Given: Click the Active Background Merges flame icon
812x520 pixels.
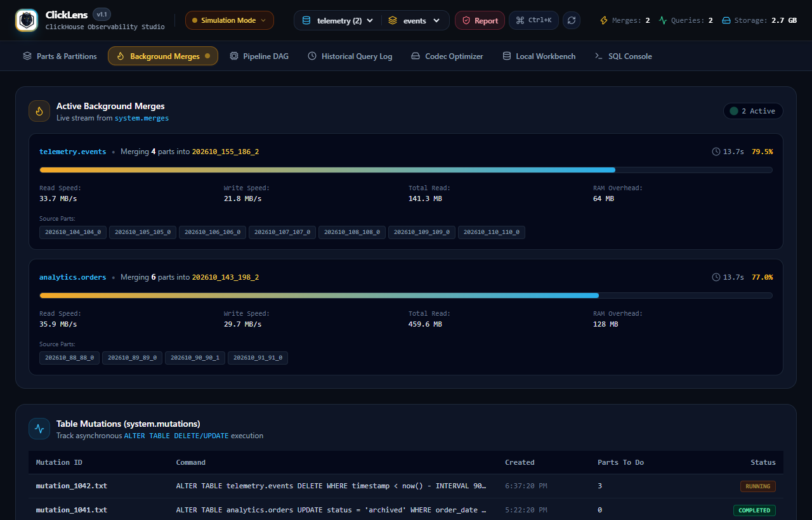Looking at the screenshot, I should (x=39, y=111).
